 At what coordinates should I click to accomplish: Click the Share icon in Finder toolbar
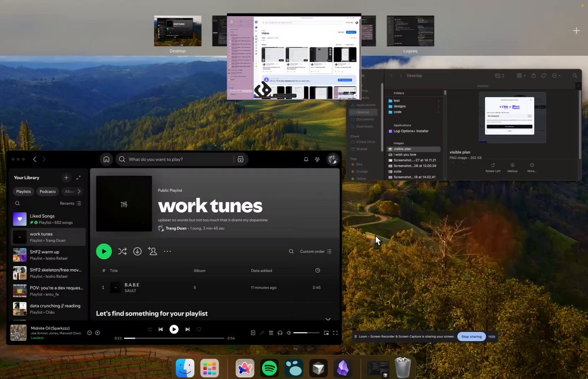pos(533,76)
